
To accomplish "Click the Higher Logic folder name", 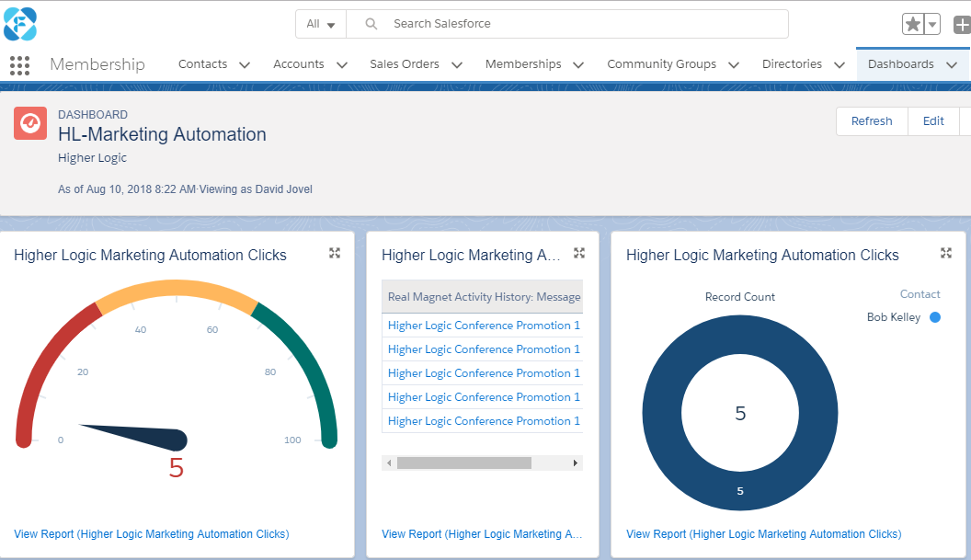I will [92, 158].
